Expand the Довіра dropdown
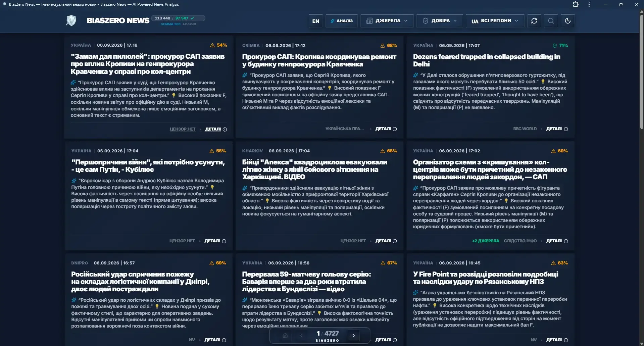644x346 pixels. [x=440, y=21]
